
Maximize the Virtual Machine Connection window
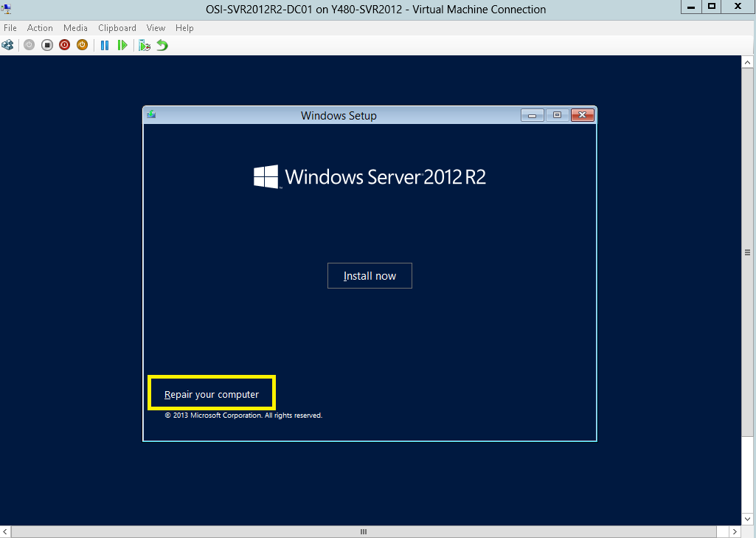pyautogui.click(x=712, y=7)
